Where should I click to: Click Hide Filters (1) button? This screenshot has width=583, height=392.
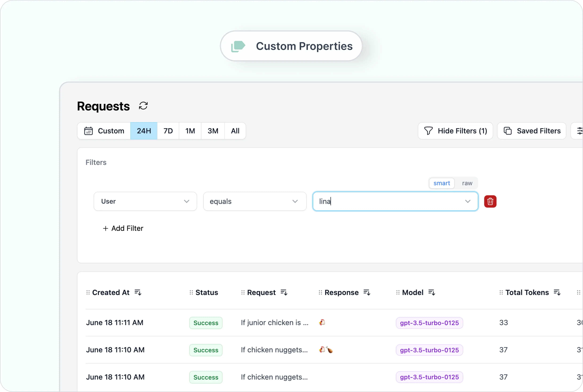(x=455, y=131)
